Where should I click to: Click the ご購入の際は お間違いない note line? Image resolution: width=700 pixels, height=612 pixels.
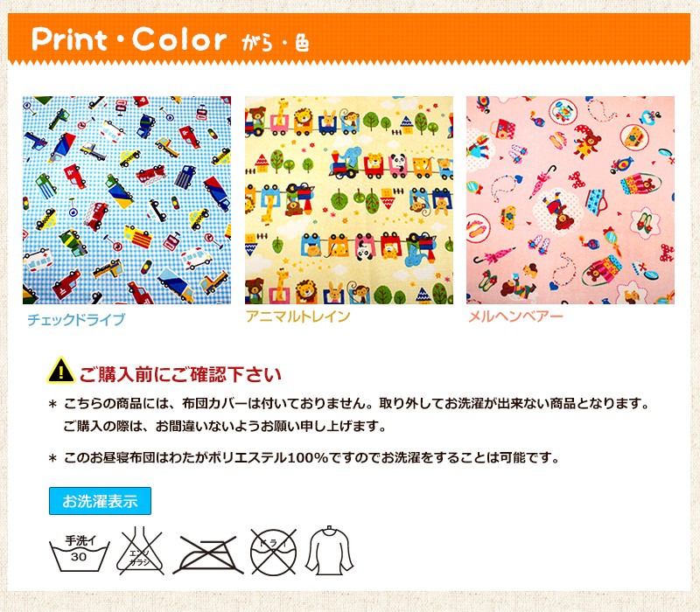225,426
